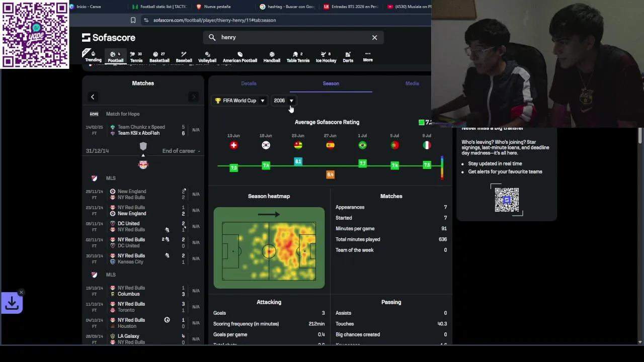Screen dimensions: 644x362
Task: Click the sofascore.com URL address bar
Action: (x=214, y=20)
